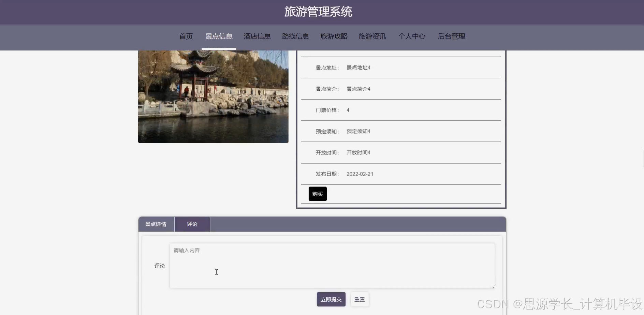
Task: Submit the comment with 立即提交
Action: [x=331, y=299]
